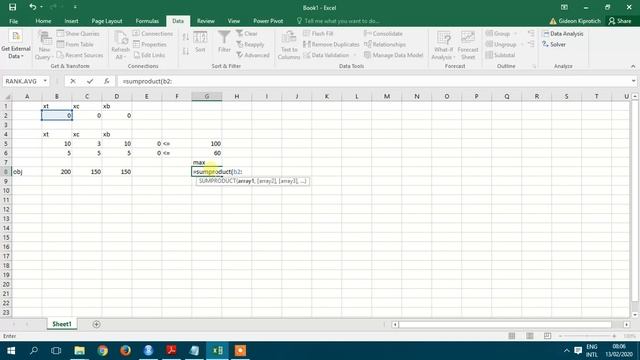The image size is (640, 360).
Task: Add a new sheet
Action: pyautogui.click(x=96, y=324)
